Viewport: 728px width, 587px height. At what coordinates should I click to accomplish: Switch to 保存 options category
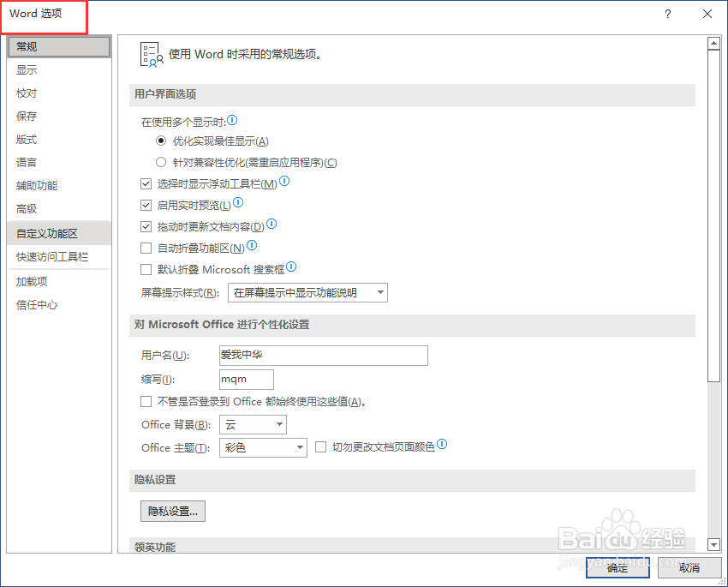click(x=58, y=116)
